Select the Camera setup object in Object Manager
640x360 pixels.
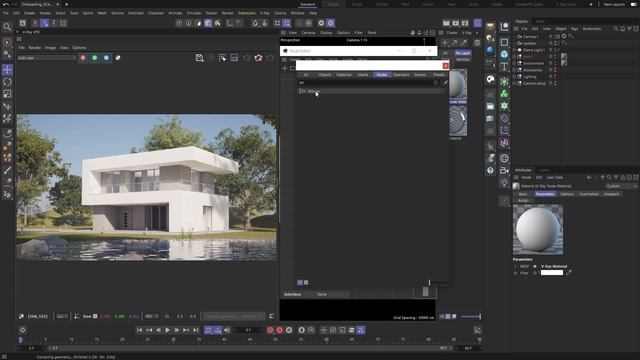tap(534, 83)
